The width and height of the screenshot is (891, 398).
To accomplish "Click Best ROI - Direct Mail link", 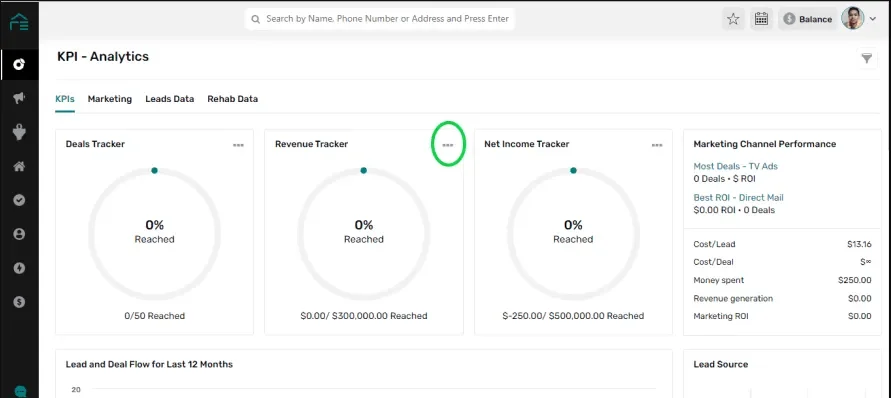I will pyautogui.click(x=738, y=197).
